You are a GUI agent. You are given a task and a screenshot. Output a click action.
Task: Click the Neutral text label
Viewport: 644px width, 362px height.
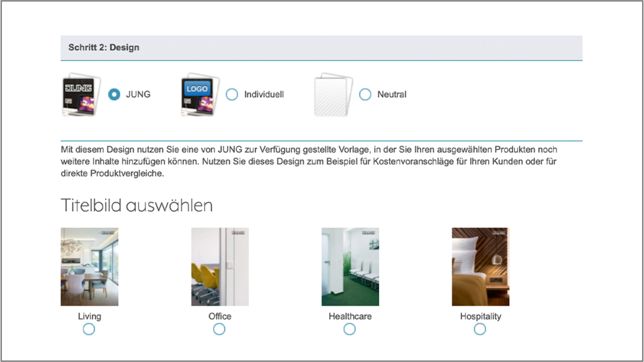point(392,94)
